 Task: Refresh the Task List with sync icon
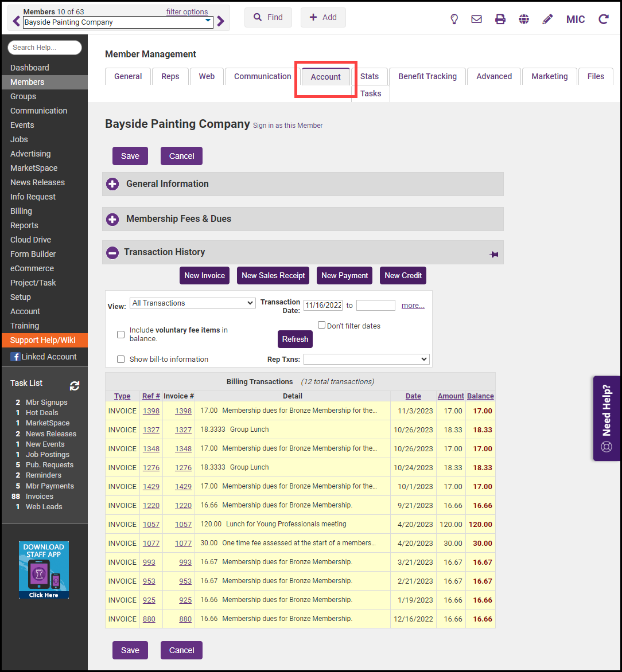coord(75,386)
